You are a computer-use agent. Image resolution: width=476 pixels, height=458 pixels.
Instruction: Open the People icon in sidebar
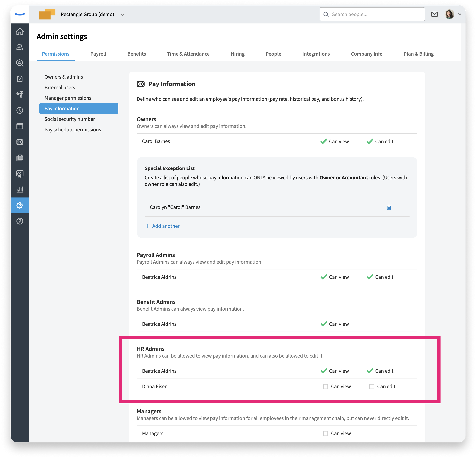(x=20, y=47)
